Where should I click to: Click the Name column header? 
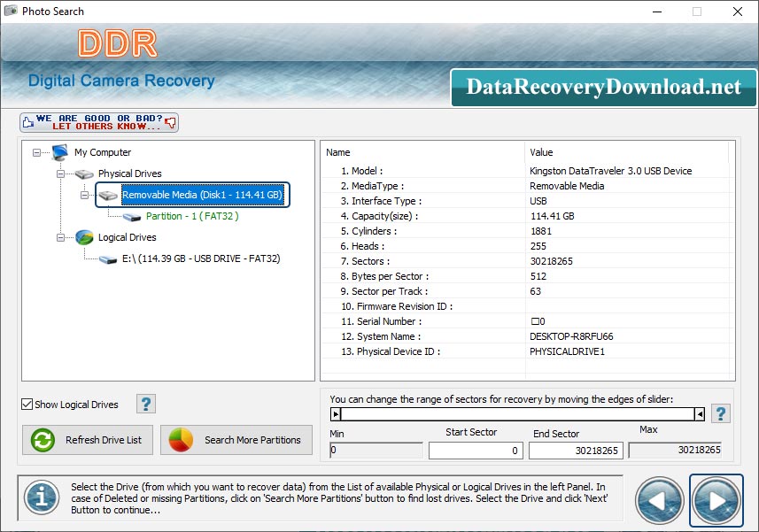pyautogui.click(x=423, y=152)
